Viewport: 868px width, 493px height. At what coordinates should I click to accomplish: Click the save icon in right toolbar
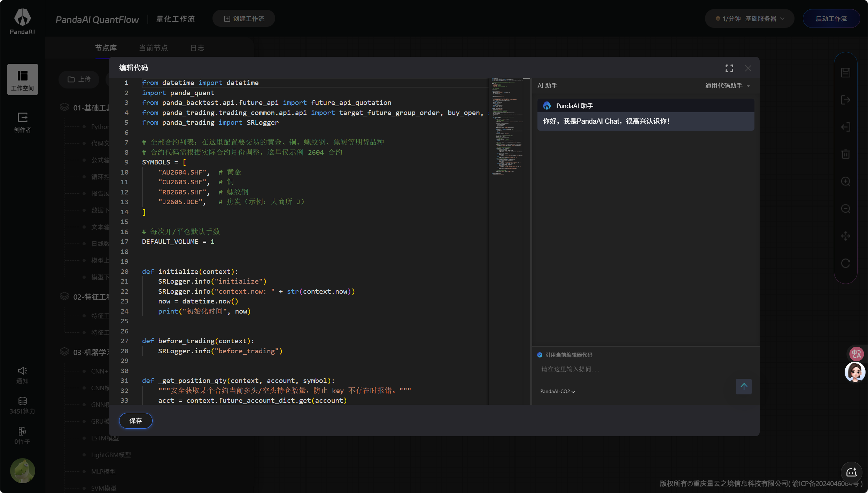coord(846,72)
